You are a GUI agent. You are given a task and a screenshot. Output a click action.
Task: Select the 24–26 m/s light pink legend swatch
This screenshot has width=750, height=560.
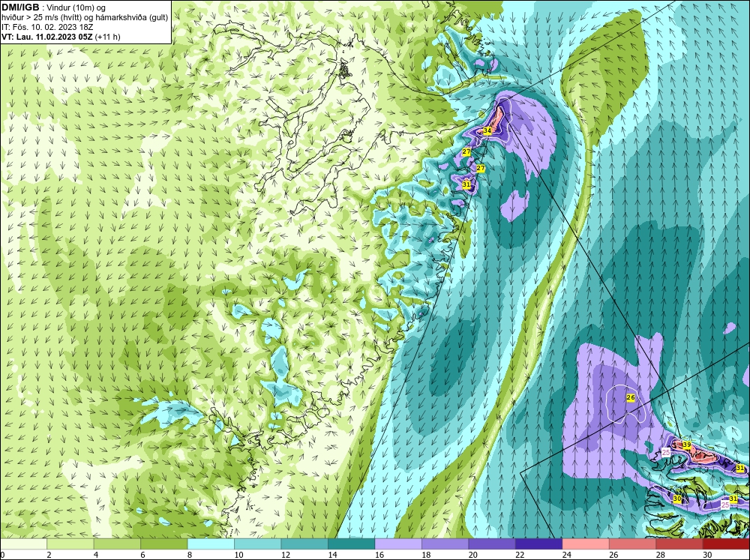586,544
